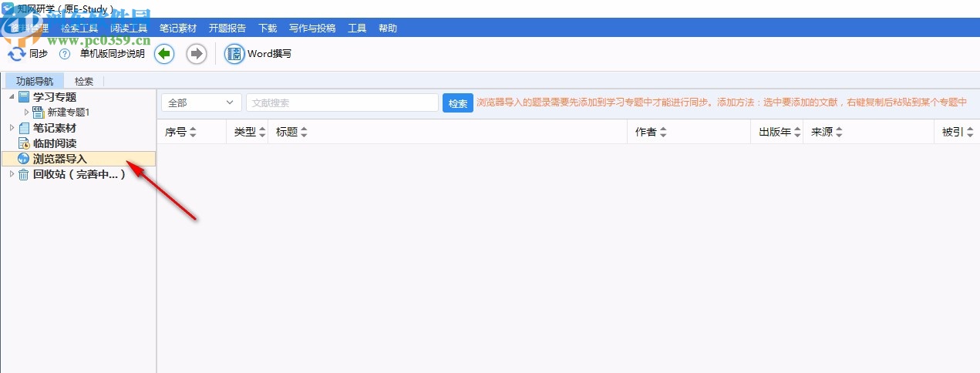Screen dimensions: 980x373
Task: Click the 新建专题1 document icon
Action: [39, 113]
